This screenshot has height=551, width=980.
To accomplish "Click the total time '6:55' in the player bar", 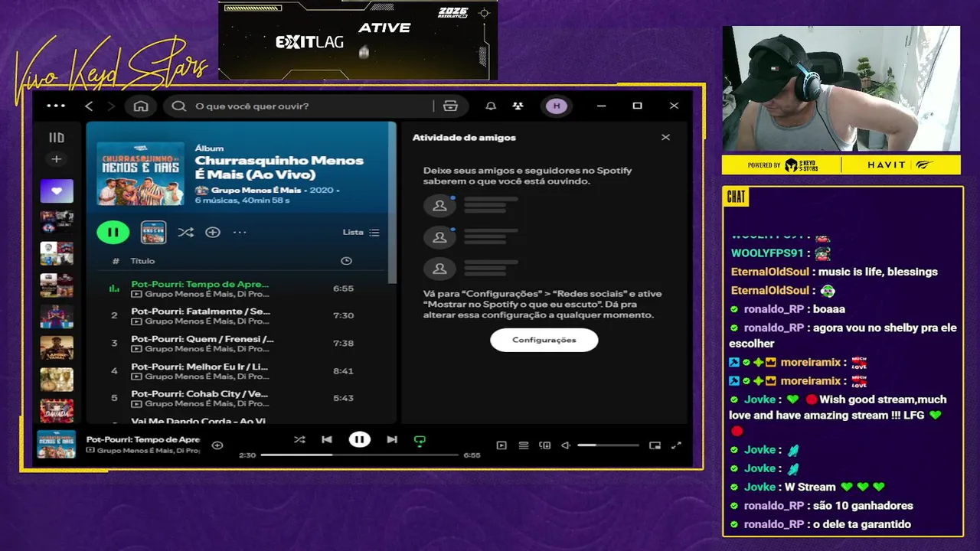I will tap(472, 455).
